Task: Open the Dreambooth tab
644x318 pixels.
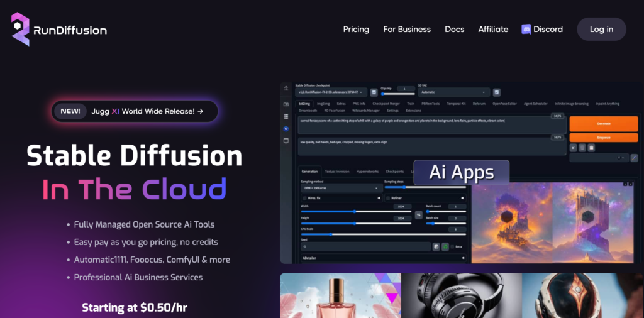Action: pos(308,111)
